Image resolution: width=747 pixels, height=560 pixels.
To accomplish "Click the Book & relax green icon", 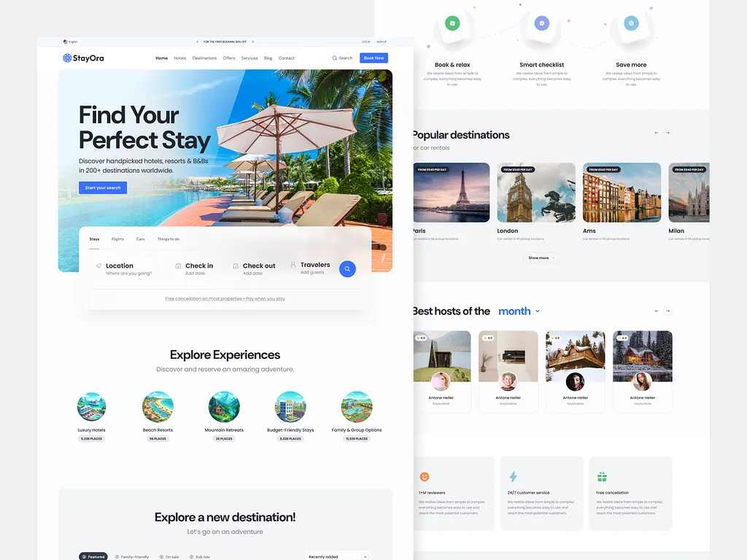I will pos(453,23).
